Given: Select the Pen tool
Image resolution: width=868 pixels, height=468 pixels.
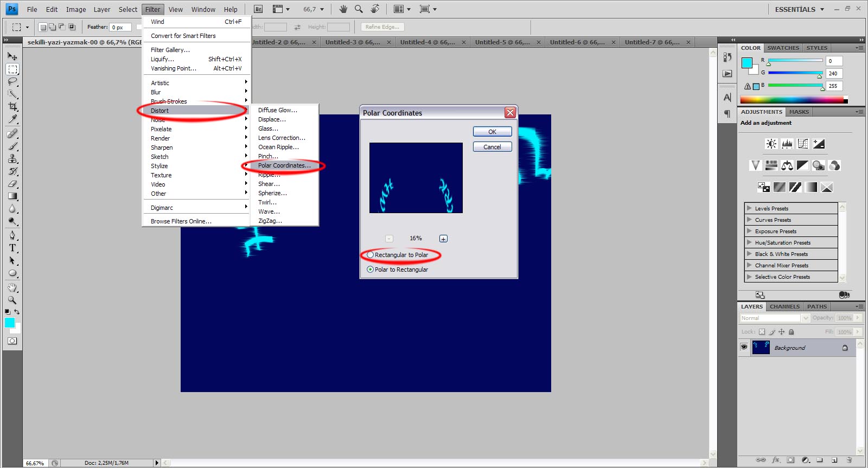Looking at the screenshot, I should [x=12, y=235].
